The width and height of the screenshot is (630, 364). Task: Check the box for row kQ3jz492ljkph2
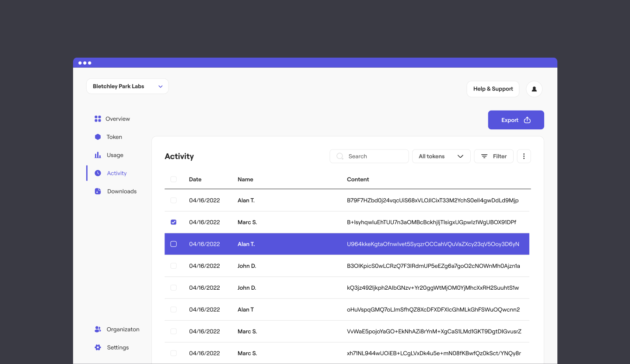[x=174, y=288]
